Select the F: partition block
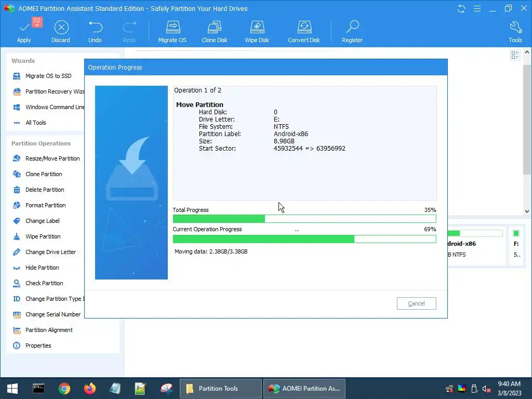This screenshot has height=399, width=532. [x=516, y=246]
